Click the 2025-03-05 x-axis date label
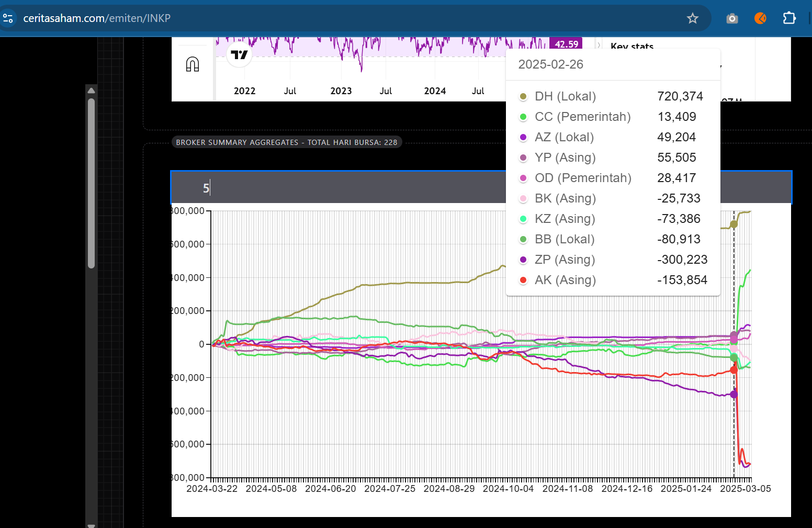 (745, 489)
